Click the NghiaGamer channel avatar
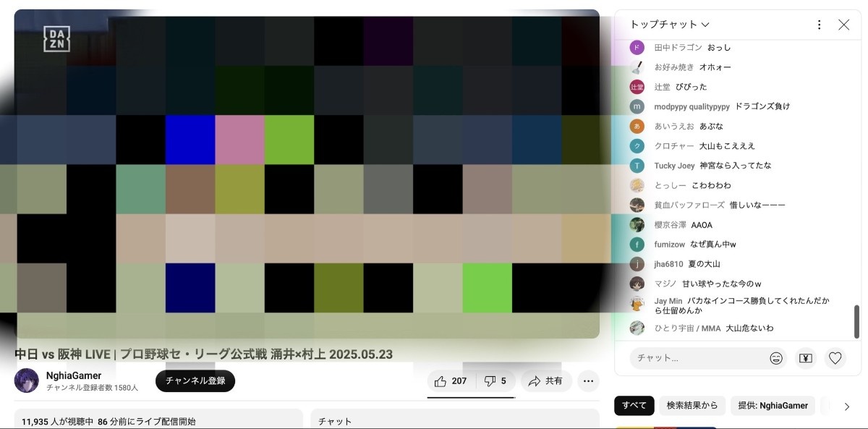The width and height of the screenshot is (868, 429). click(x=27, y=381)
